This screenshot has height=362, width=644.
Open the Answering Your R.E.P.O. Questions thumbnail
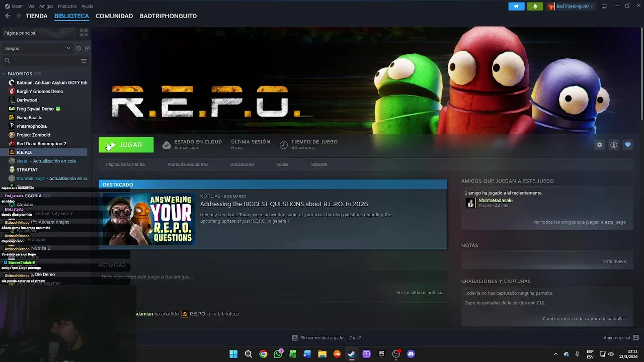tap(149, 219)
